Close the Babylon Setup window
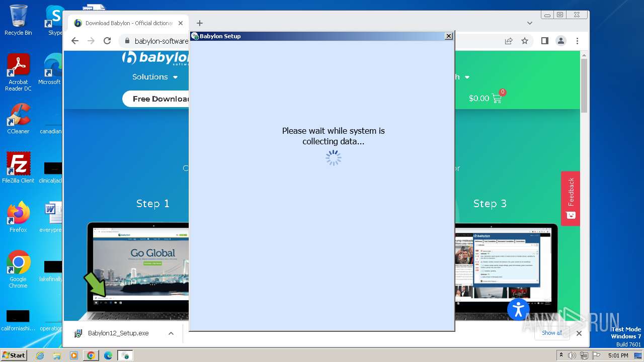The width and height of the screenshot is (644, 362). coord(448,36)
